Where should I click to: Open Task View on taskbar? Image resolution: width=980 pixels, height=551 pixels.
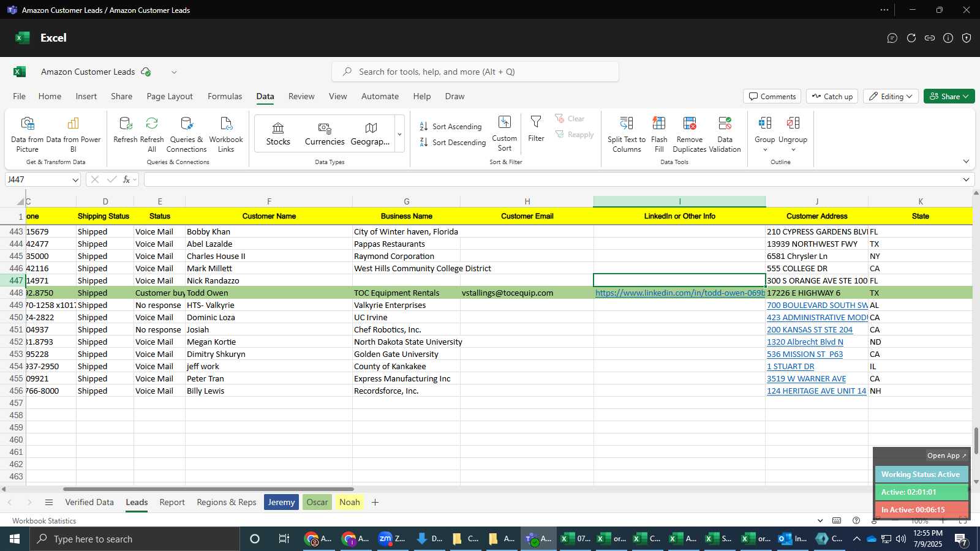(284, 539)
